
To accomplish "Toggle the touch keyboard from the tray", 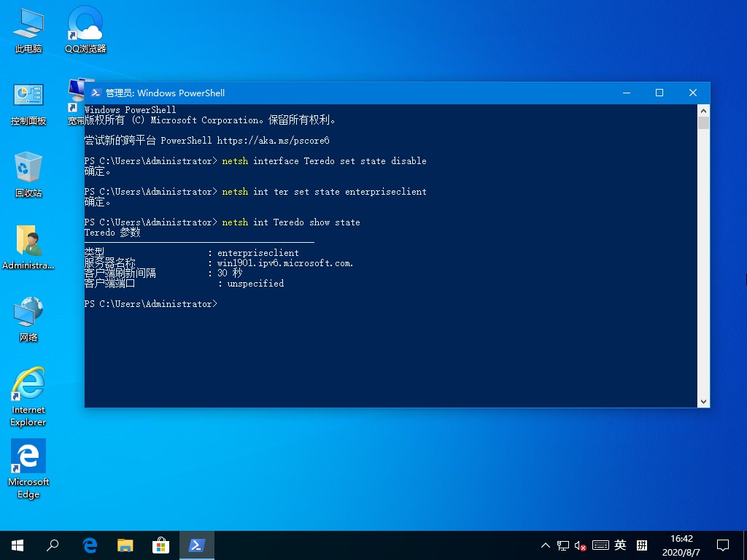I will pyautogui.click(x=600, y=545).
